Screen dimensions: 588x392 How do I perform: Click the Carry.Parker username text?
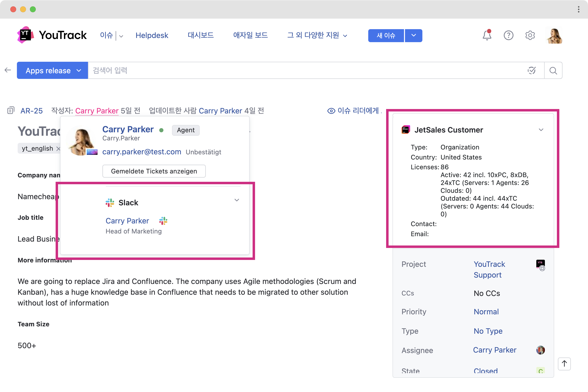pos(121,138)
